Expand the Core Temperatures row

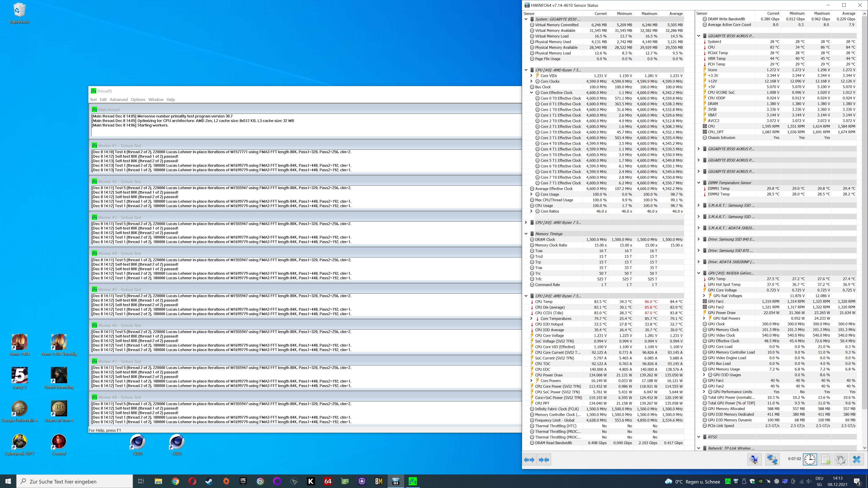click(531, 319)
